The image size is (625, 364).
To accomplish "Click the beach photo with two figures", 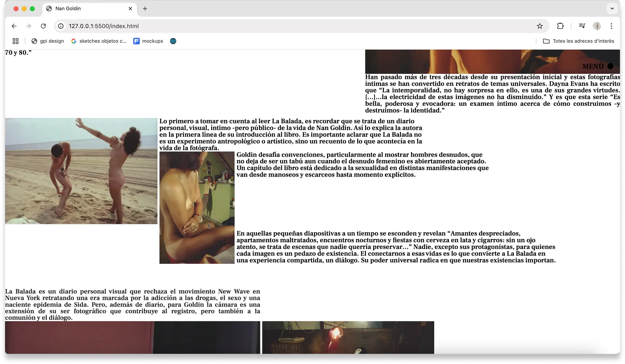I will (81, 171).
